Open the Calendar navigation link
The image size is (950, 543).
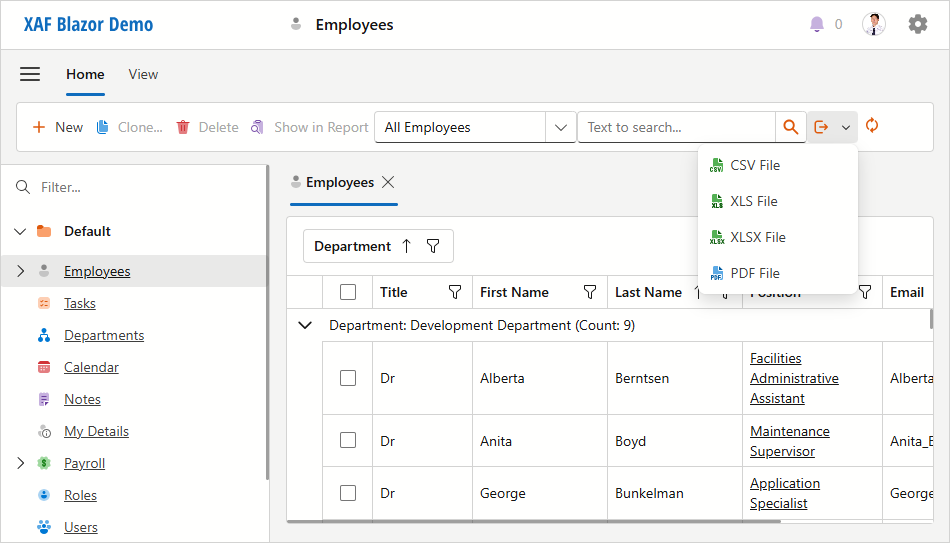click(91, 367)
